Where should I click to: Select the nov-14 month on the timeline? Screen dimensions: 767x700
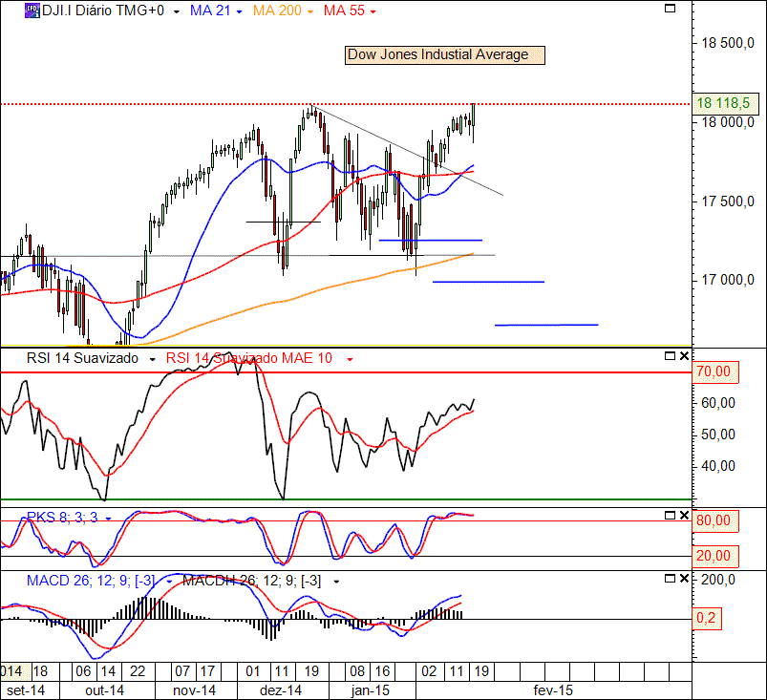tap(194, 690)
